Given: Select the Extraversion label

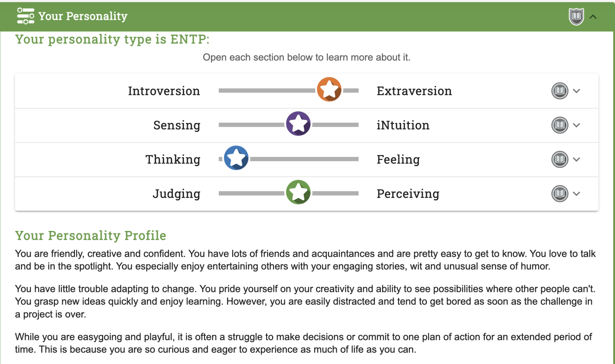Looking at the screenshot, I should [x=414, y=91].
